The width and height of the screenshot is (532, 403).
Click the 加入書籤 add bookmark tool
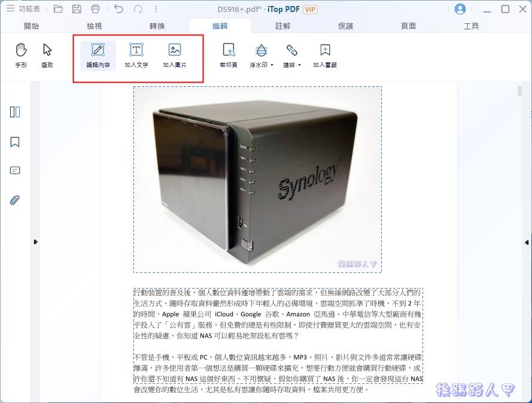[x=324, y=54]
